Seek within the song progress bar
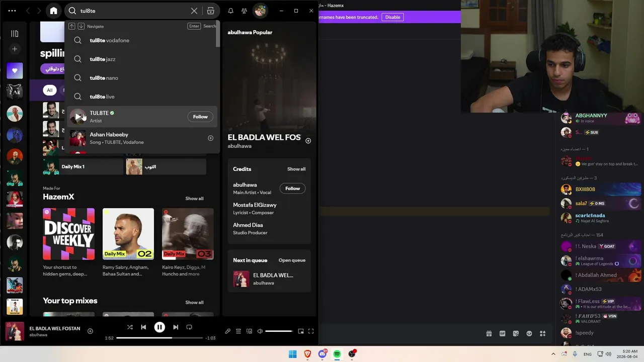Image resolution: width=644 pixels, height=362 pixels. 159,338
